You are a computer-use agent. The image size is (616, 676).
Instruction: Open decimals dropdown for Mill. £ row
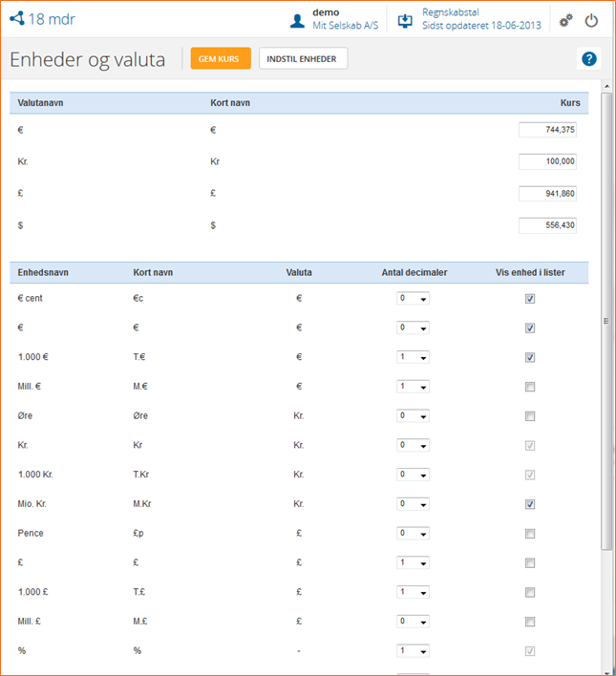(x=413, y=622)
